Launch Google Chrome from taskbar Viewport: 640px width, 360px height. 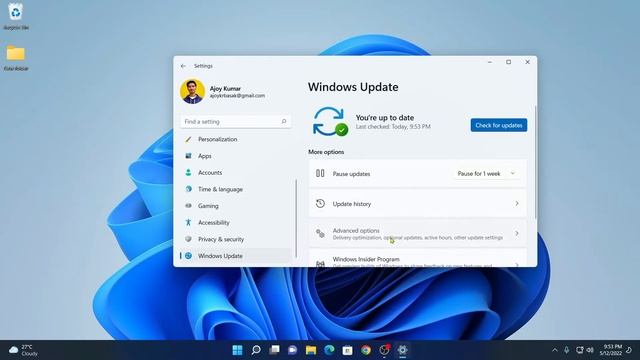366,350
